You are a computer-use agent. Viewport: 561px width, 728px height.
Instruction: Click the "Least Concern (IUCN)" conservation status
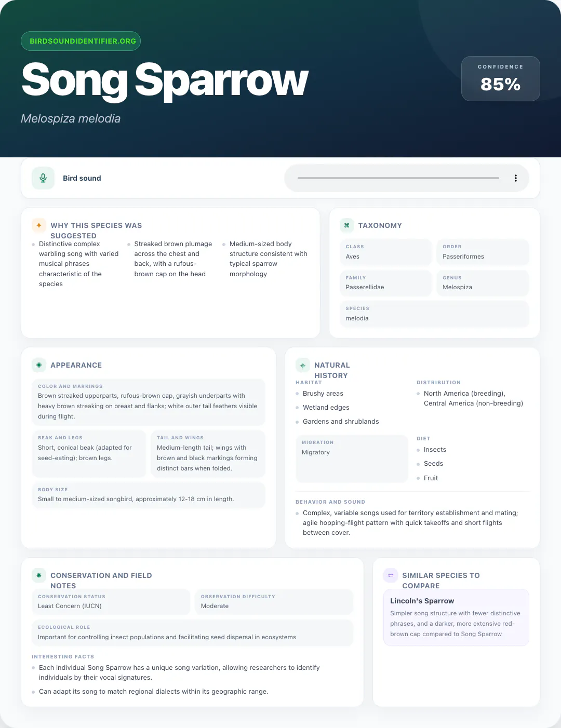point(70,606)
